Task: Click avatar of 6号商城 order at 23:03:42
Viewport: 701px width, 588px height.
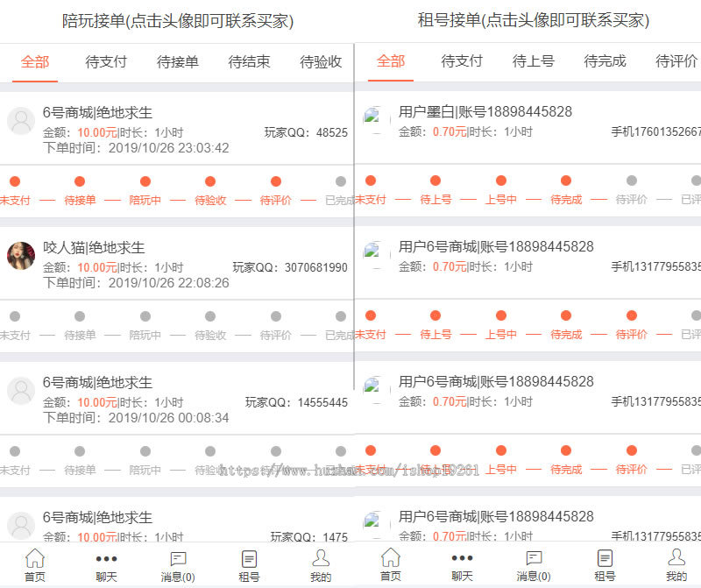Action: [x=21, y=121]
